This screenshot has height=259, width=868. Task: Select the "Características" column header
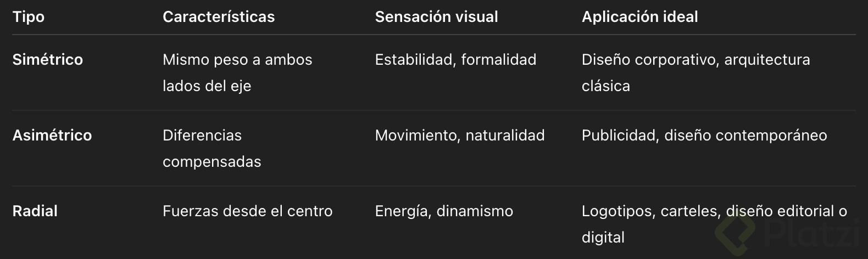(219, 17)
